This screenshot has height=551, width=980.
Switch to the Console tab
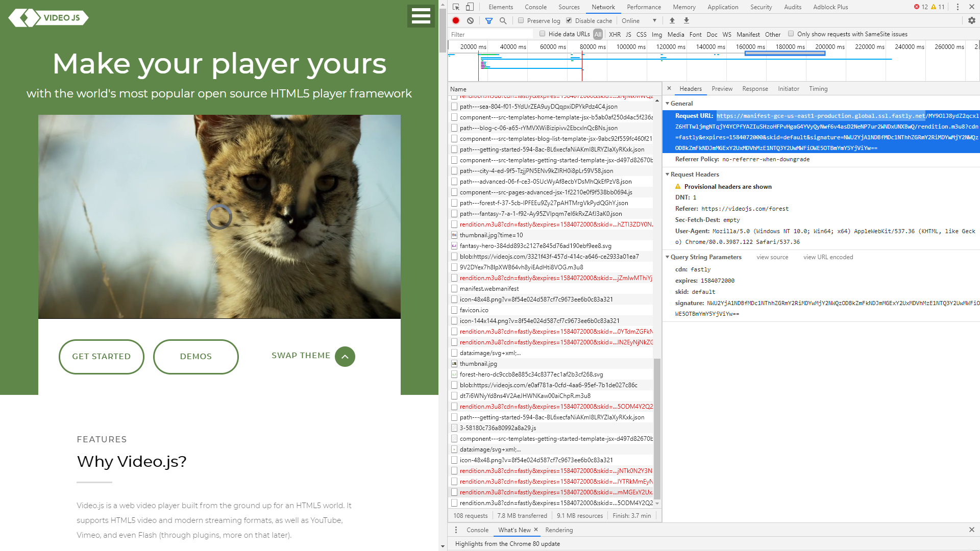click(x=535, y=7)
